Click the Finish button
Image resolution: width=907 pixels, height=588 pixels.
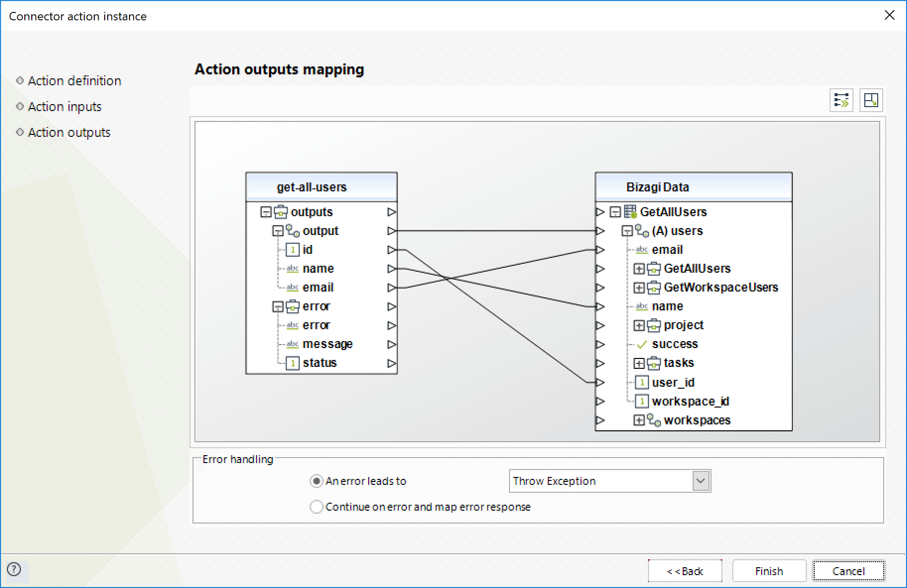pyautogui.click(x=769, y=571)
